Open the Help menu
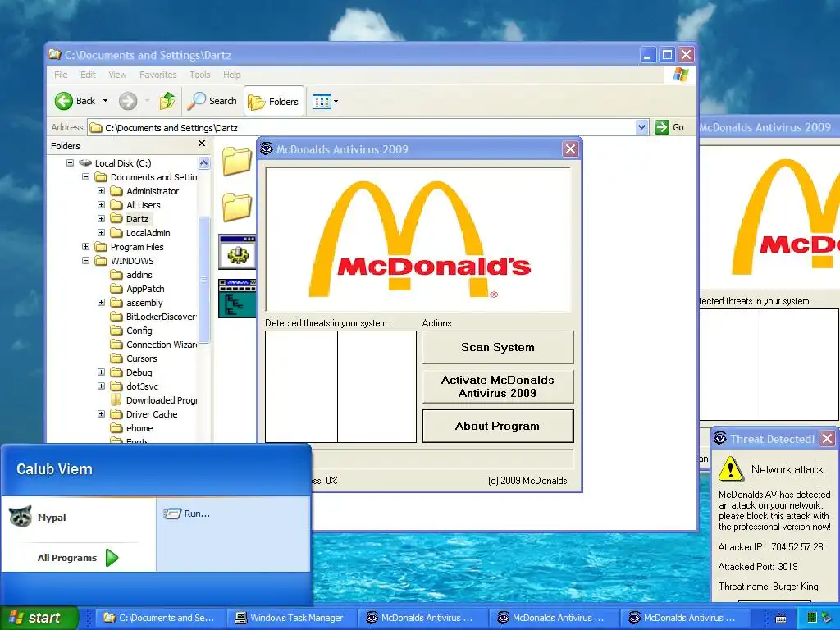Screen dimensions: 840x630 pyautogui.click(x=231, y=75)
